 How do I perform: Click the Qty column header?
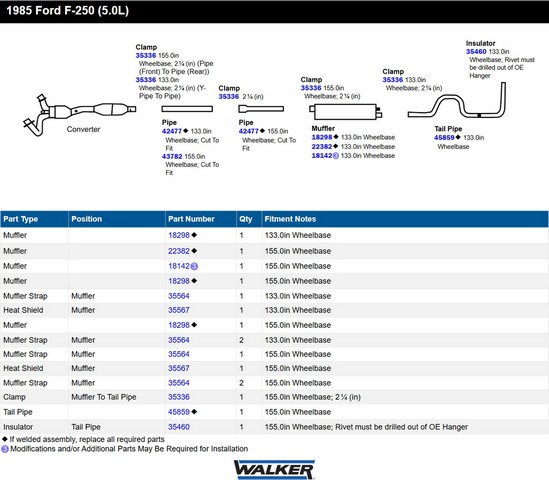click(249, 219)
